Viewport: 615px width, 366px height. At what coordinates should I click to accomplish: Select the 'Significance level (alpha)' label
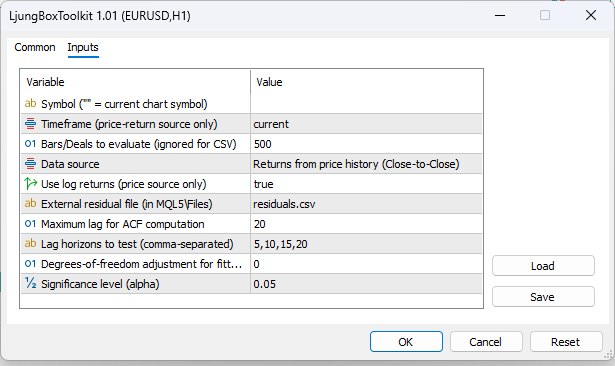tap(100, 284)
